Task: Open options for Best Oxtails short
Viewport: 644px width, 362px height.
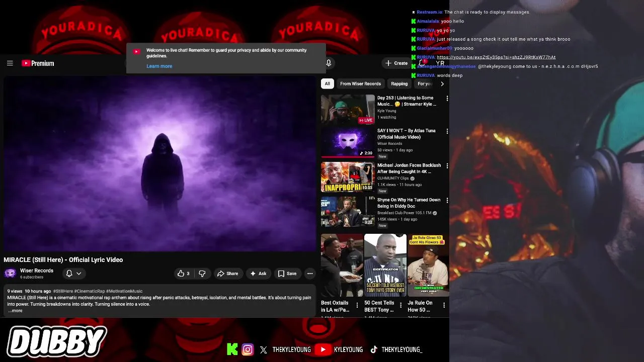Action: [x=357, y=305]
